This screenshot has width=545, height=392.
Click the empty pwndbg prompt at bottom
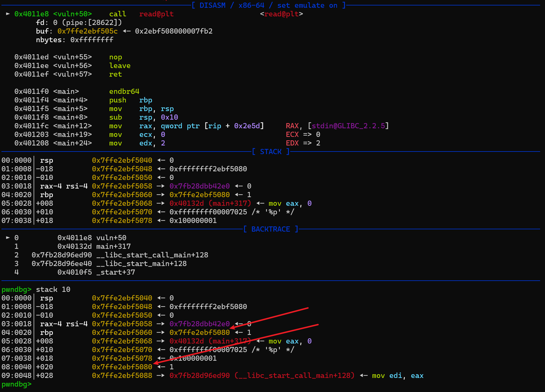click(17, 384)
